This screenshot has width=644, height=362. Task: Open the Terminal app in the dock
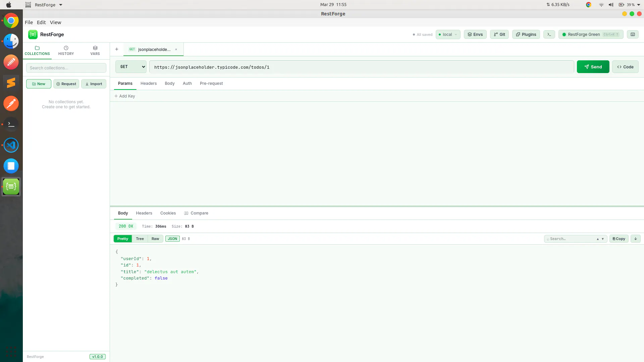point(11,124)
